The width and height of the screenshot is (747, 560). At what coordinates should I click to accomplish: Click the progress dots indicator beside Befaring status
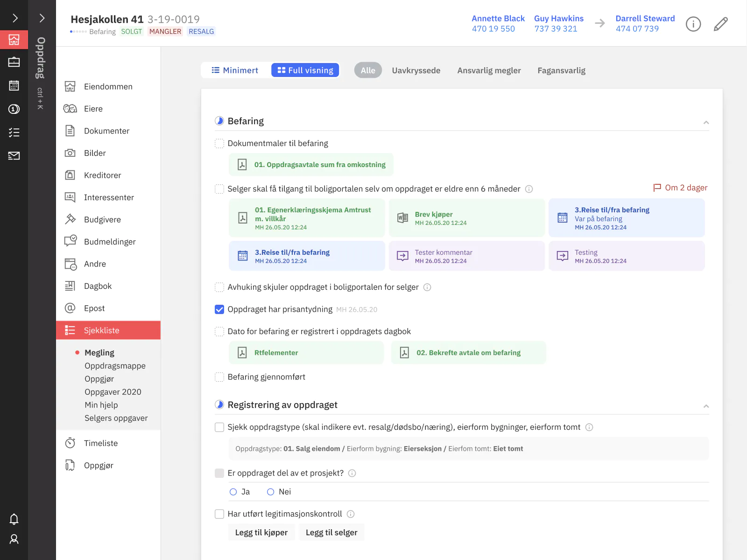[x=78, y=32]
